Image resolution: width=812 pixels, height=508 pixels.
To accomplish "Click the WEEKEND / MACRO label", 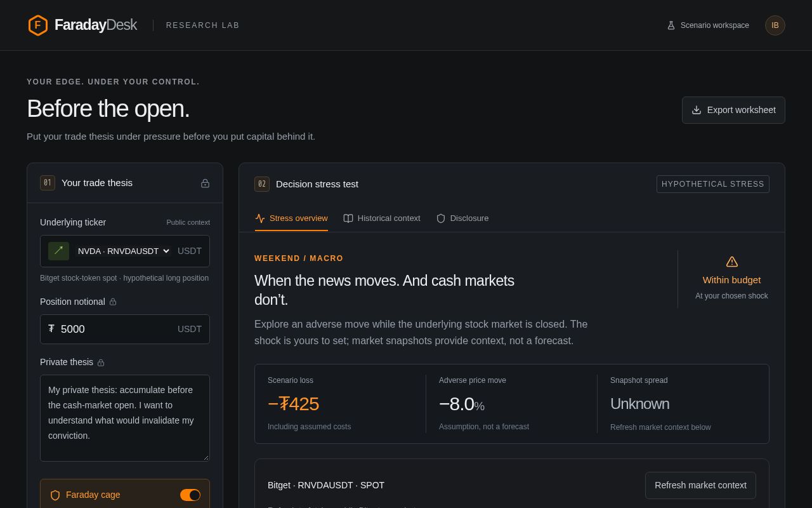I will 299,258.
